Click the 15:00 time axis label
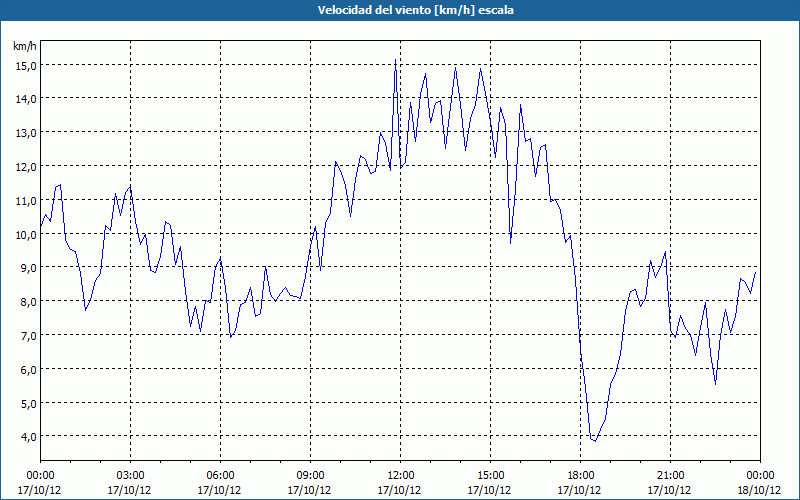Image resolution: width=800 pixels, height=500 pixels. [x=490, y=476]
